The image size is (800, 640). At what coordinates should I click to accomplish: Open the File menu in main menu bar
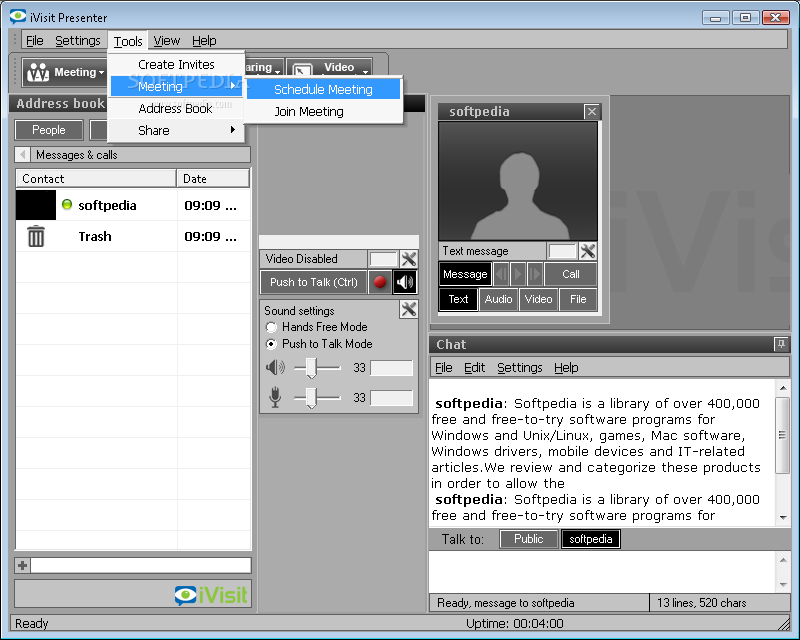pyautogui.click(x=35, y=40)
